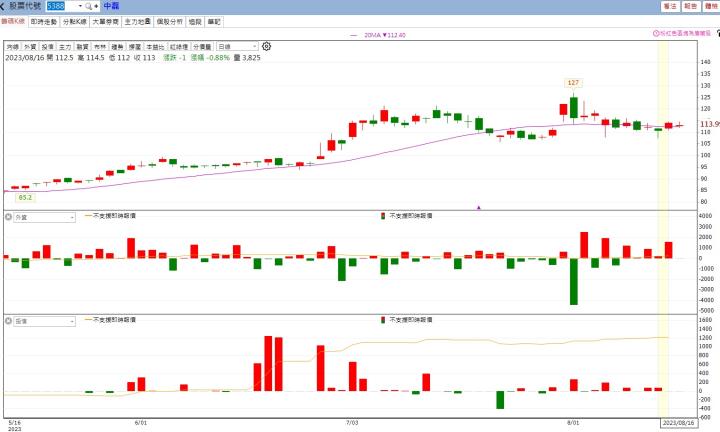Select the 127 high price label
Viewport: 720px width, 432px height.
point(573,83)
